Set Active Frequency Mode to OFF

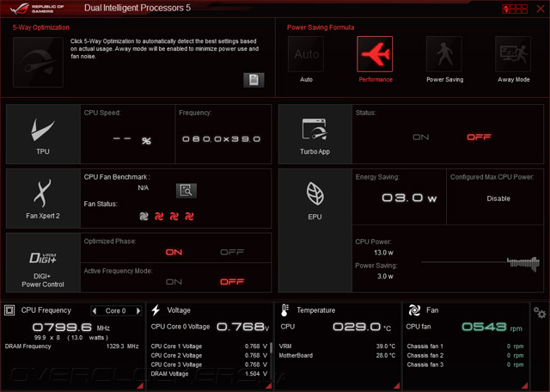pos(232,282)
